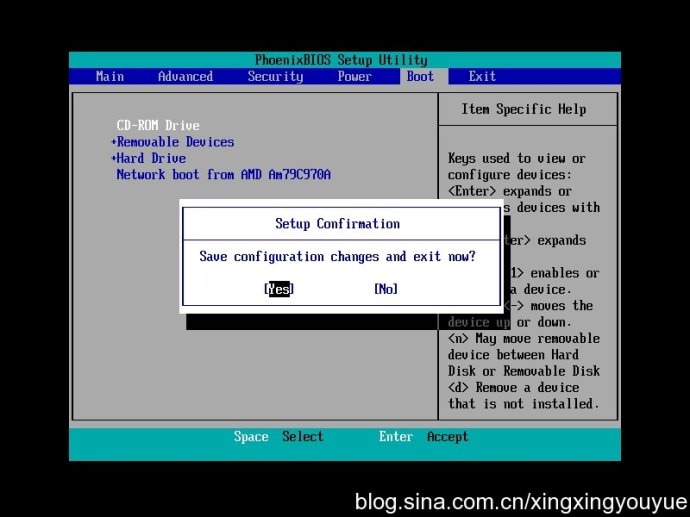
Task: Expand the Hard Drive entry
Action: click(x=148, y=158)
